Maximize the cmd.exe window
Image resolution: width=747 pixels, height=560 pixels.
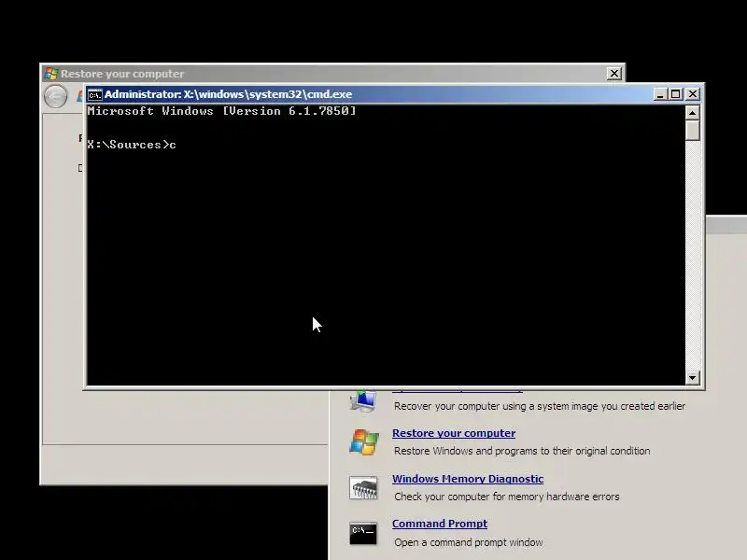pos(675,94)
